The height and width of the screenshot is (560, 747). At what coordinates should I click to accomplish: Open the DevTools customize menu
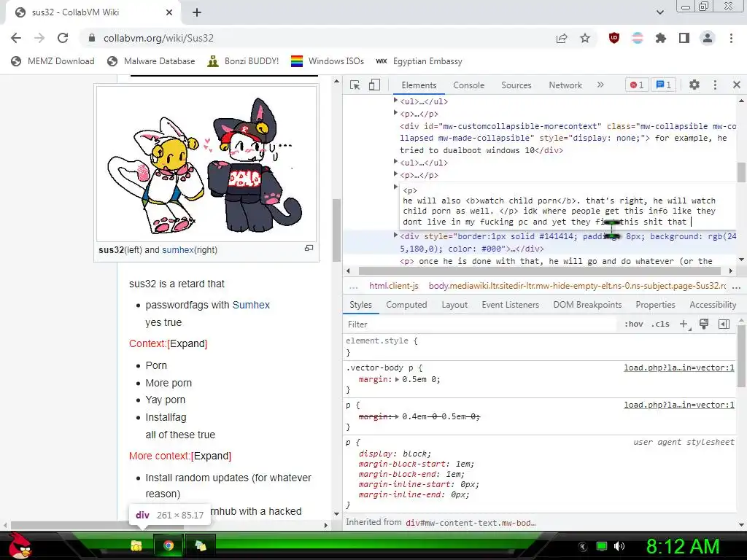click(x=715, y=85)
